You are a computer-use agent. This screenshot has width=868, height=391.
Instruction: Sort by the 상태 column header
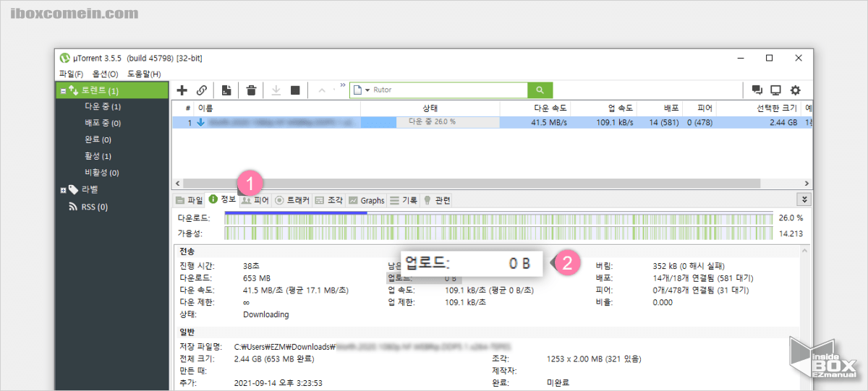pyautogui.click(x=430, y=108)
